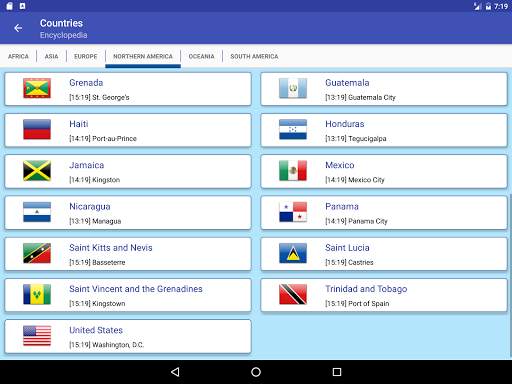Tap the Nicaragua flag icon
The image size is (512, 384).
[37, 212]
